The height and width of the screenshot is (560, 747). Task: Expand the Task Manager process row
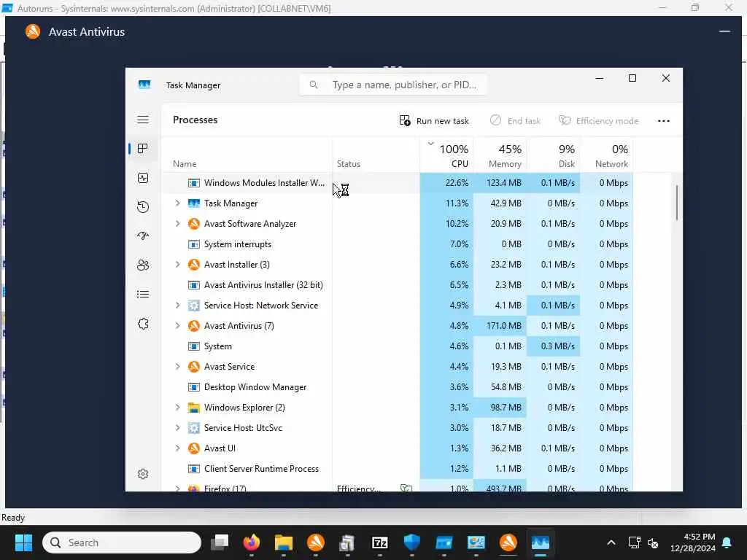pos(178,203)
